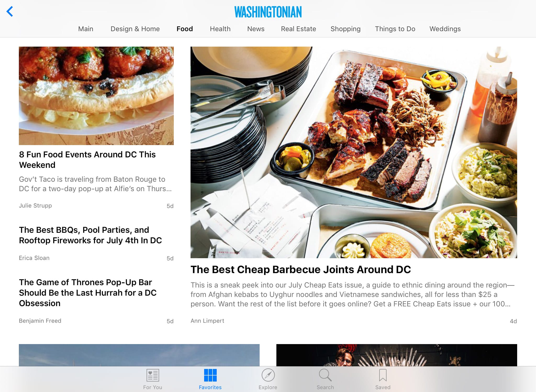Tap the barbecue platter photo
The height and width of the screenshot is (392, 536).
click(354, 152)
